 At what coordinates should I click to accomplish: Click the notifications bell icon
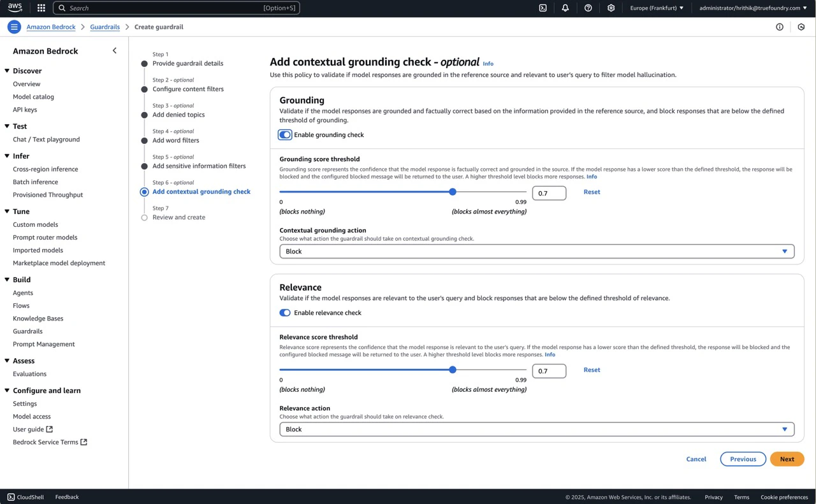pyautogui.click(x=565, y=8)
